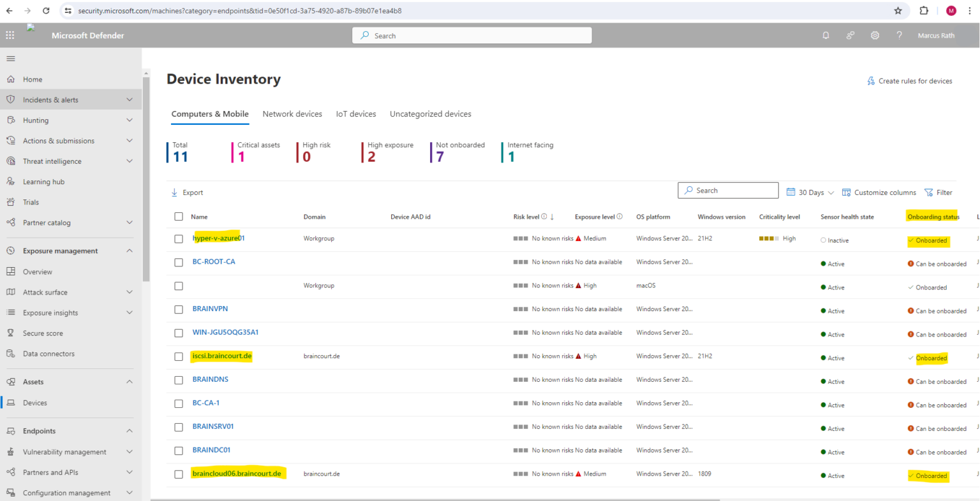The width and height of the screenshot is (980, 501).
Task: Switch to the Network devices tab
Action: [292, 113]
